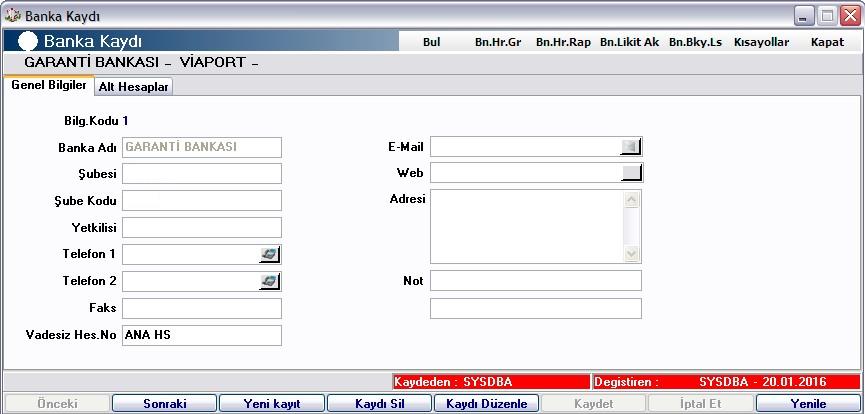Click the Bilg.Kodu 1 label
Screen dimensions: 865x414
point(96,120)
